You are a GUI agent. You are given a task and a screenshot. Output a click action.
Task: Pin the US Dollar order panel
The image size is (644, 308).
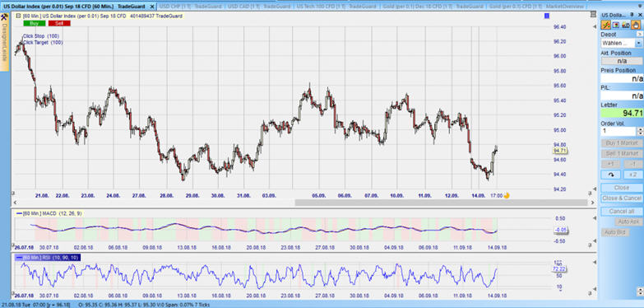point(632,15)
